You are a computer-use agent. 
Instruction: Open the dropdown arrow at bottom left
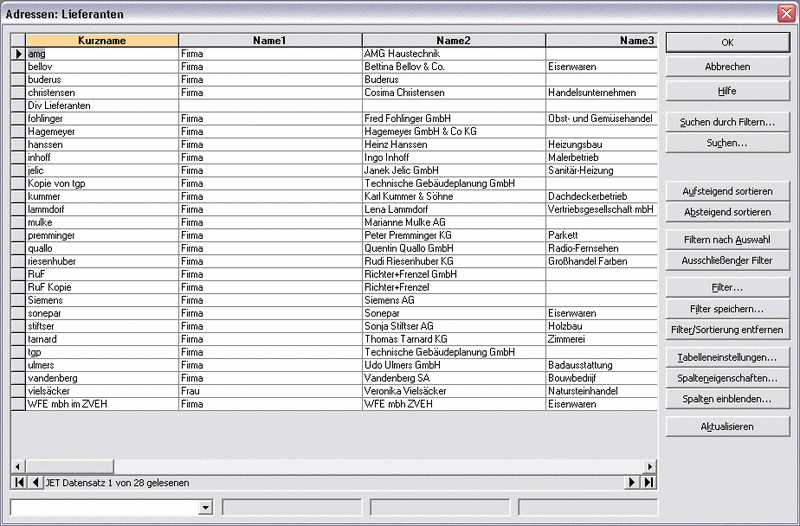(205, 507)
